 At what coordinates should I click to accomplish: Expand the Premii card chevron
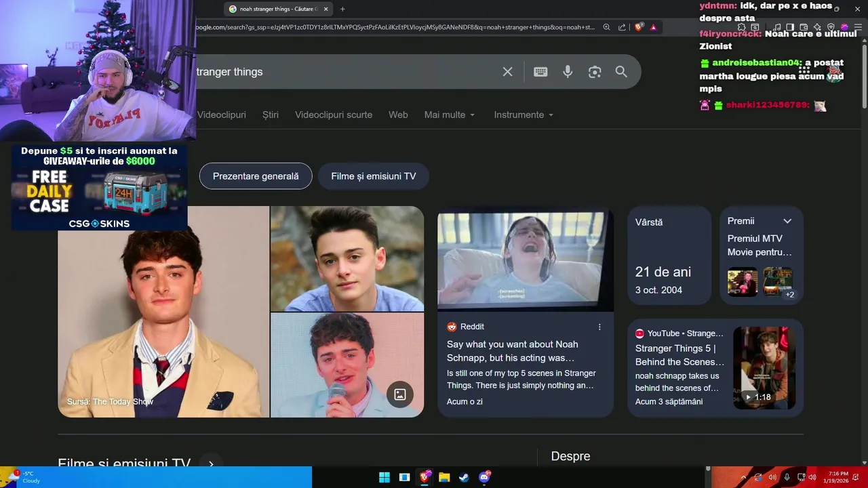tap(787, 221)
